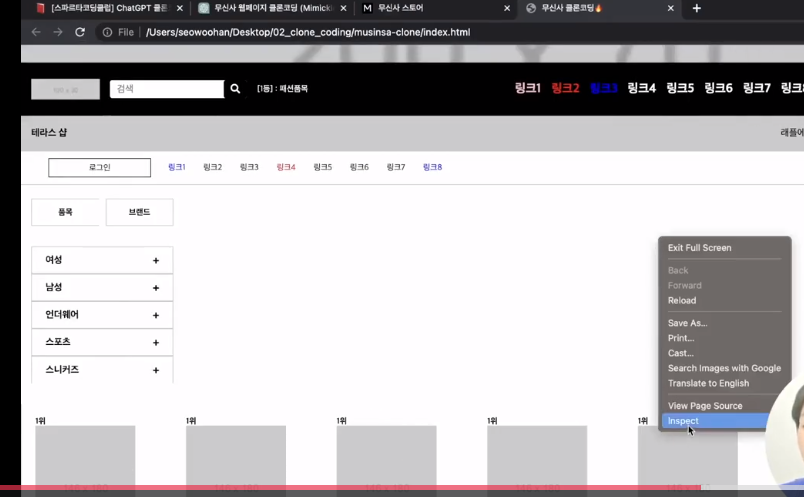The image size is (804, 497).
Task: Click the 여성 category label
Action: click(x=54, y=260)
